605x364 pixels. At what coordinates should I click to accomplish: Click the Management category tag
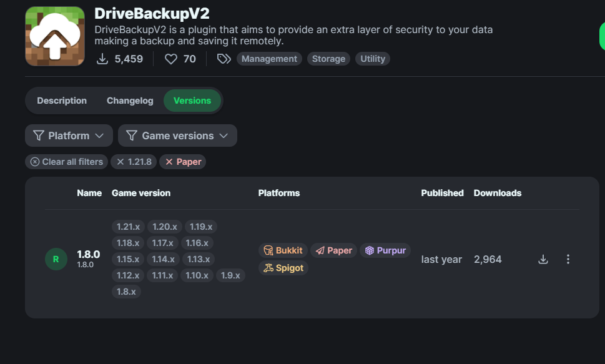pos(269,59)
